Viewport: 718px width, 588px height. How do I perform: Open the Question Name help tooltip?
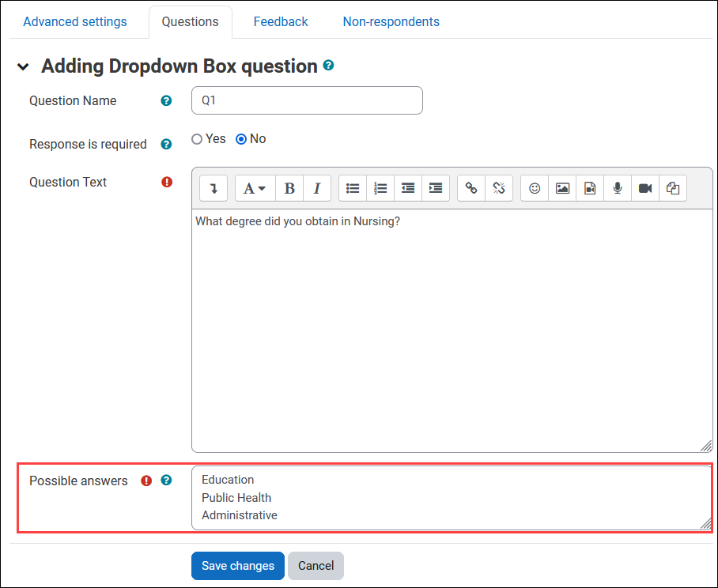166,100
